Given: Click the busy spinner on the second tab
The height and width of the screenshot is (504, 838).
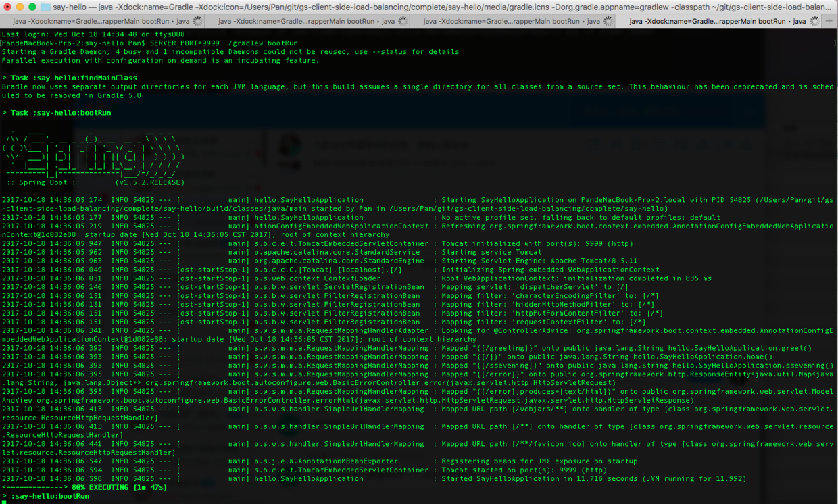Looking at the screenshot, I should (x=403, y=21).
